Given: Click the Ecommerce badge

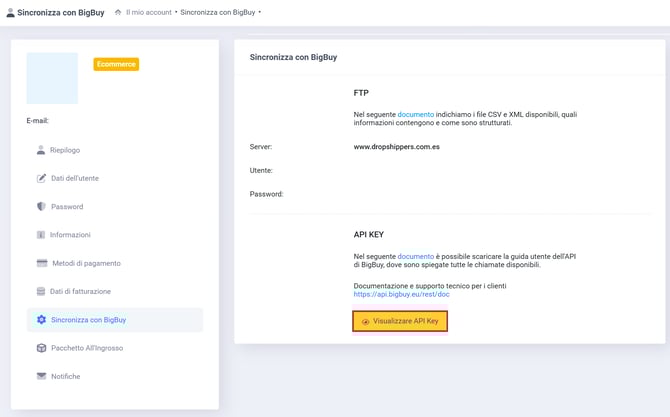Looking at the screenshot, I should (116, 64).
